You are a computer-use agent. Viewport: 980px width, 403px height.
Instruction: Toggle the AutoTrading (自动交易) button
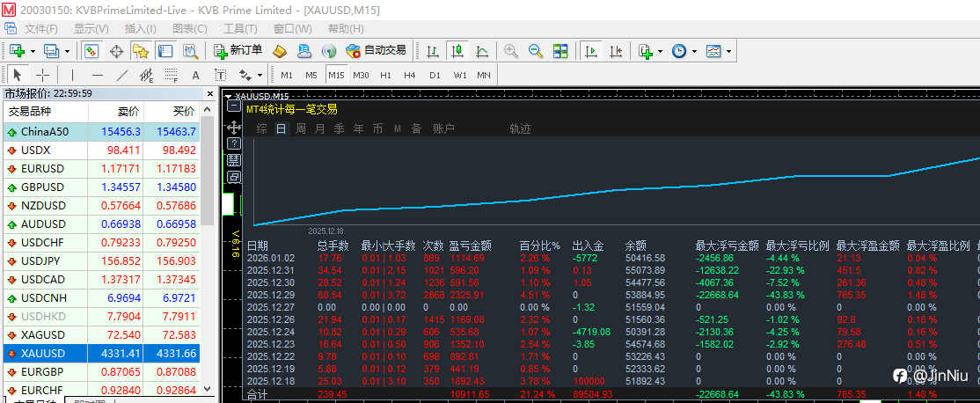[x=377, y=51]
